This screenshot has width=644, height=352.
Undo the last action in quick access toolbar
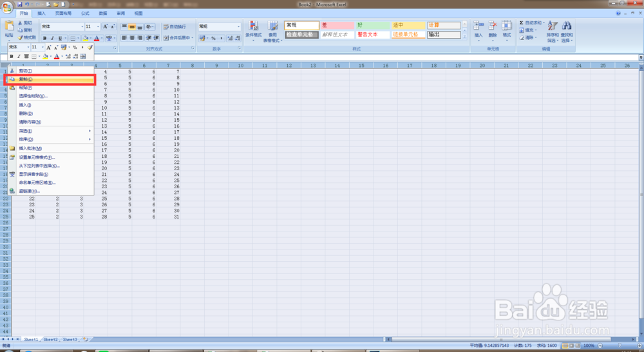27,5
